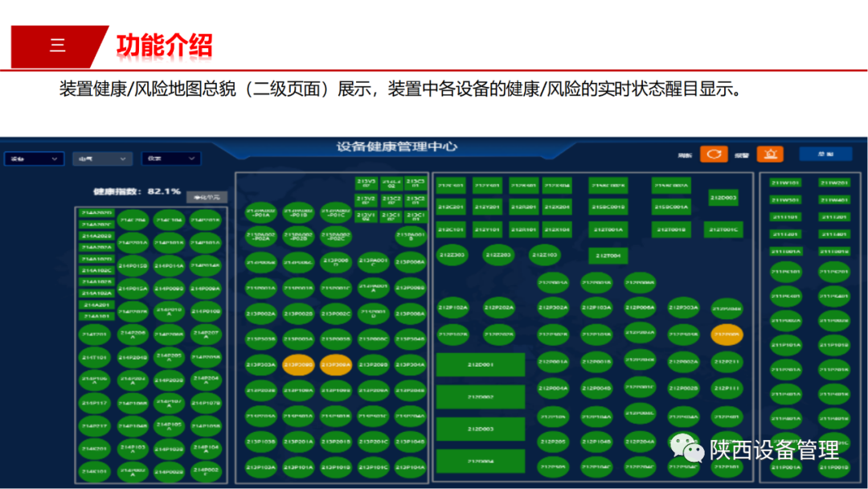This screenshot has height=489, width=868.
Task: Select rectangular node 214A102A
Action: coord(97,293)
